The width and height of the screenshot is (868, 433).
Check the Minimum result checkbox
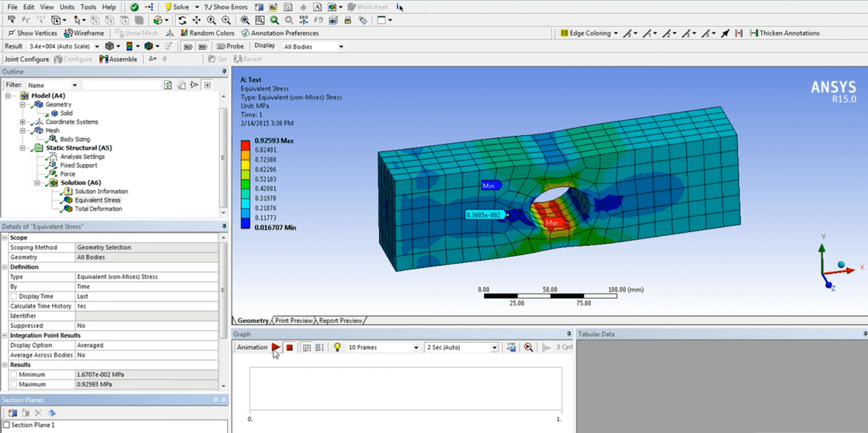(14, 374)
